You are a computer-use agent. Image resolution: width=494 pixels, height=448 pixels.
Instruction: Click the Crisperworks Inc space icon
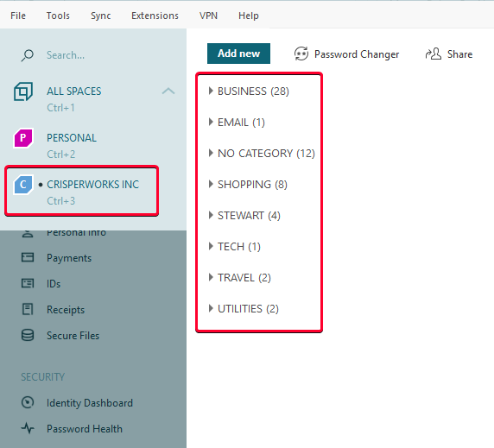23,185
